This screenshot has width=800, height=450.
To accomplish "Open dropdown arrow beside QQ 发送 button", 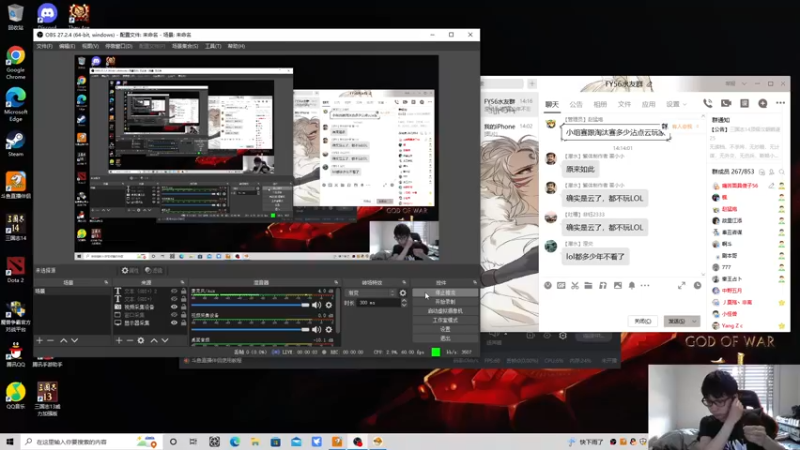I will click(695, 321).
